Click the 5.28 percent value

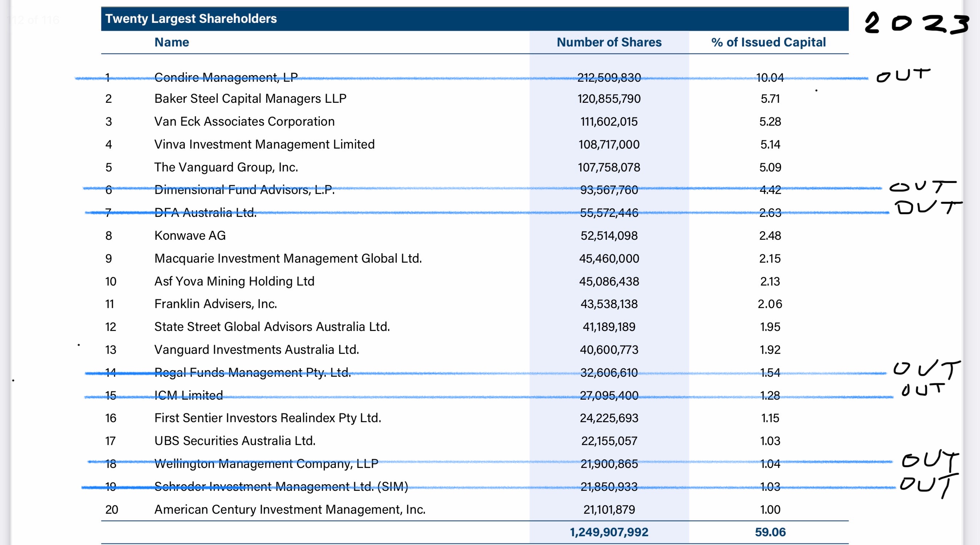tap(770, 121)
